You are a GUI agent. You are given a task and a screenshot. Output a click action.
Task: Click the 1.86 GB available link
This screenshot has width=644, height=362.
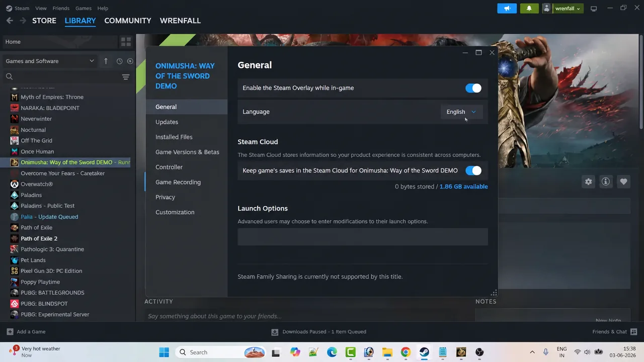463,187
